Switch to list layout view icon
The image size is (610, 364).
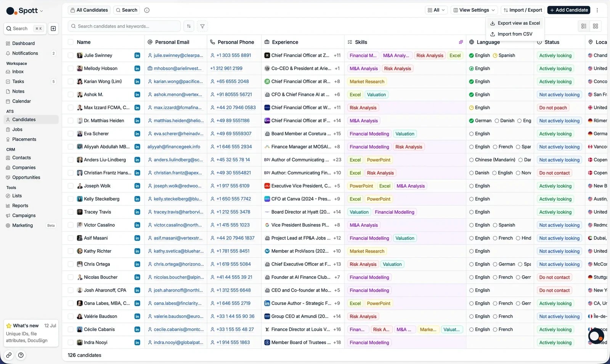coord(584,26)
